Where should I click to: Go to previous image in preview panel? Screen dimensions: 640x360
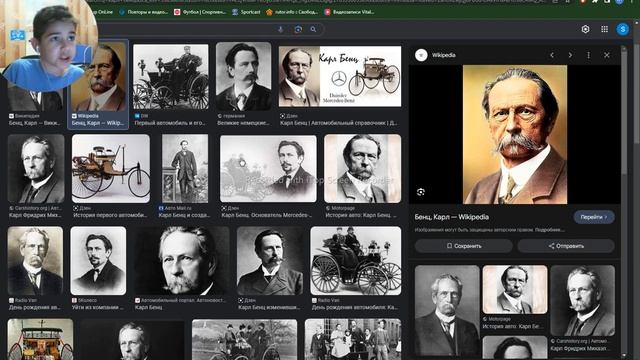552,55
